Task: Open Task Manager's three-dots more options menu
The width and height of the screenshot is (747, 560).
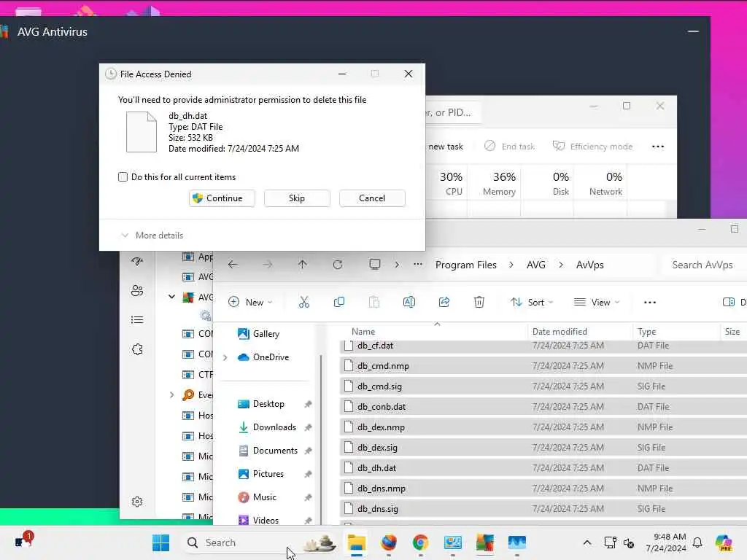Action: pos(657,147)
